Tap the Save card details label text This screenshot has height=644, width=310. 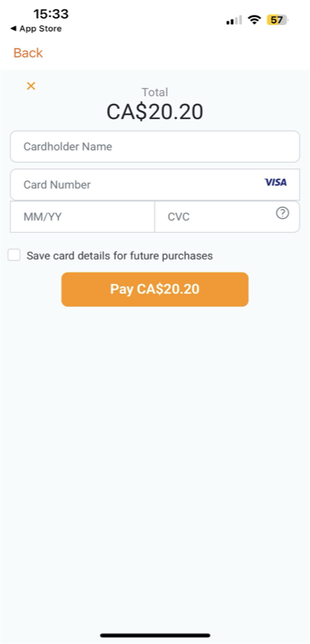tap(120, 256)
